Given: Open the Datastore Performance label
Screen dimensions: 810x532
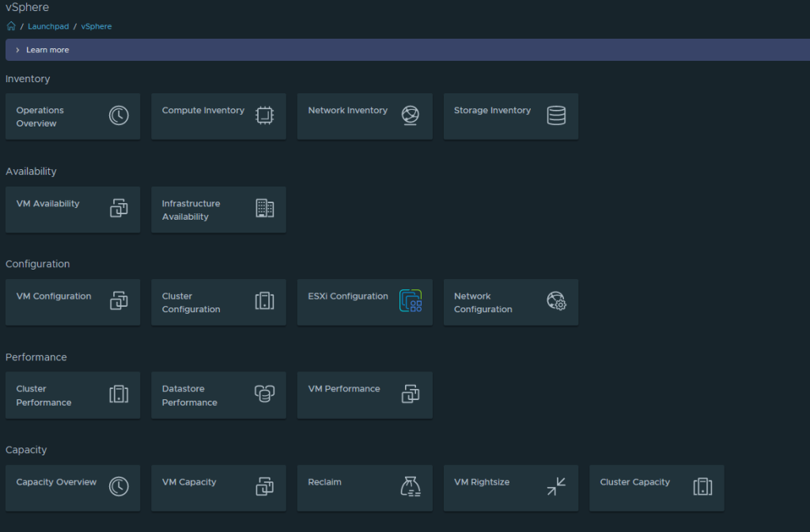Looking at the screenshot, I should click(x=190, y=396).
